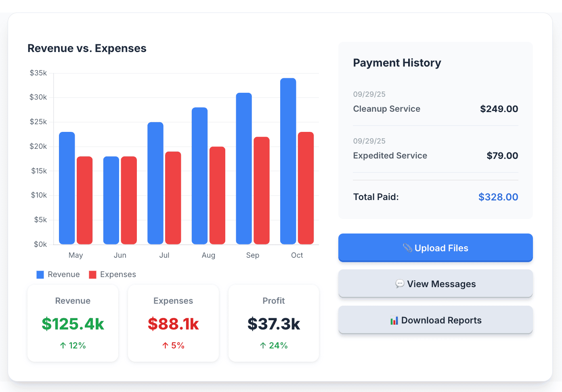This screenshot has width=562, height=392.
Task: Open the Payment History panel header
Action: pyautogui.click(x=397, y=63)
